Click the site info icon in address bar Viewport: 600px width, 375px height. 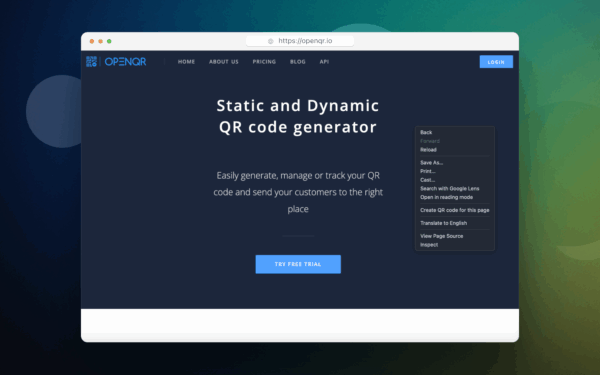(271, 41)
